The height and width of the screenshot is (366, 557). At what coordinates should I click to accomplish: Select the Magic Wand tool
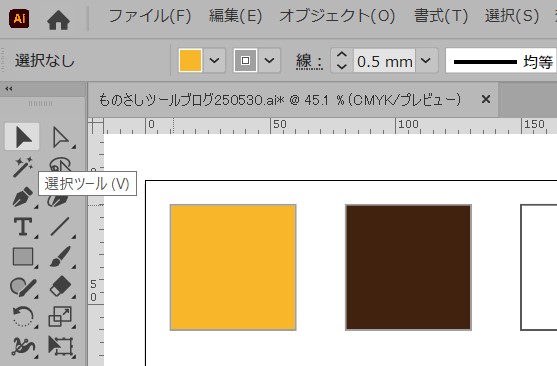coord(22,167)
